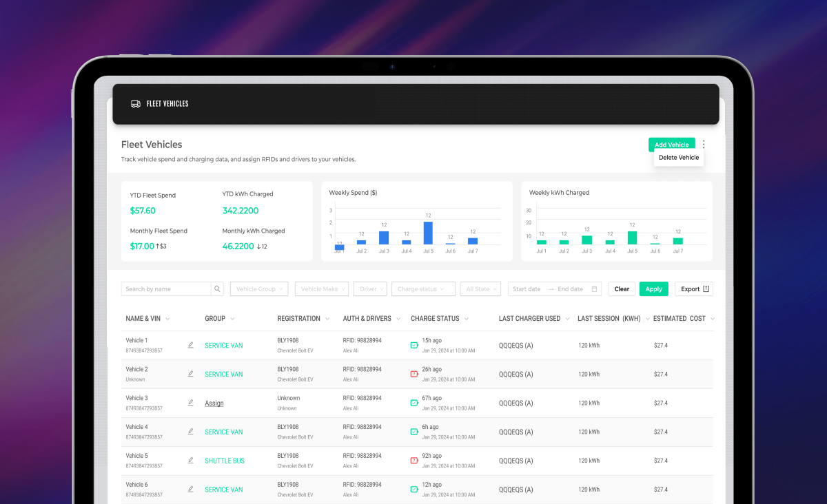Edit Vehicle 4 name via pencil icon
Image resolution: width=827 pixels, height=504 pixels.
[191, 432]
